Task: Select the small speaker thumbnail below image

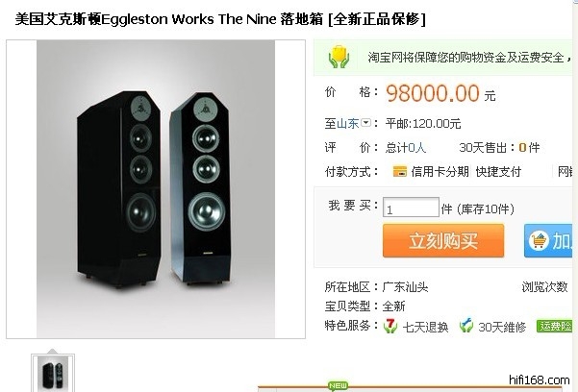Action: tap(53, 373)
